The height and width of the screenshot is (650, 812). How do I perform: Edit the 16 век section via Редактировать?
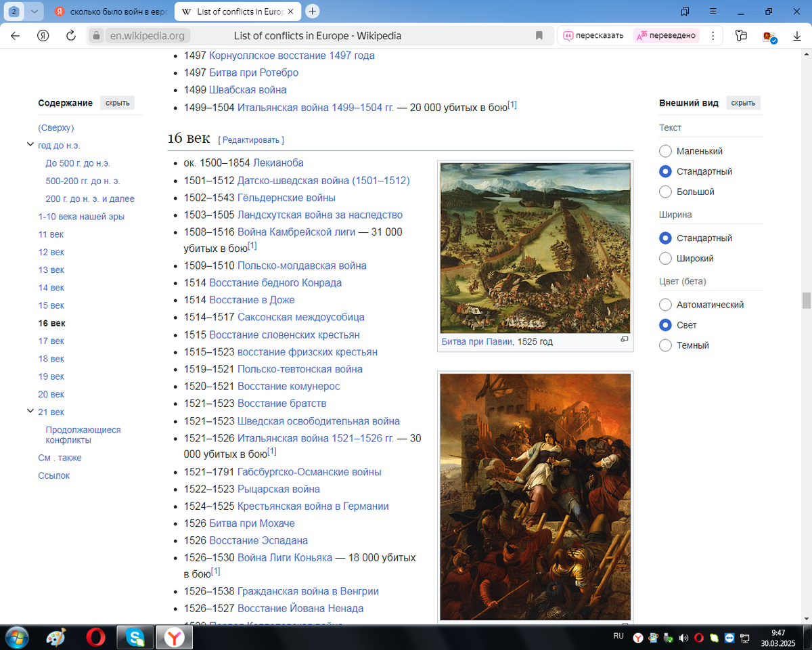click(251, 140)
